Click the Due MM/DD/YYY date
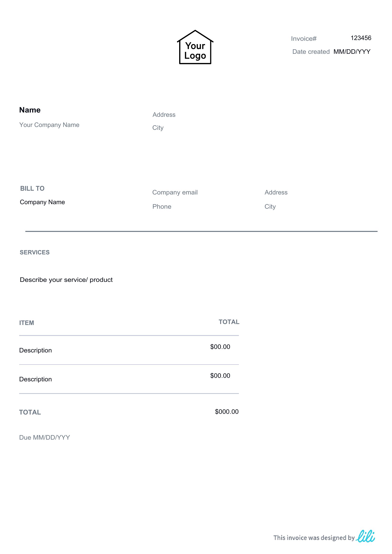The width and height of the screenshot is (392, 554). (44, 437)
